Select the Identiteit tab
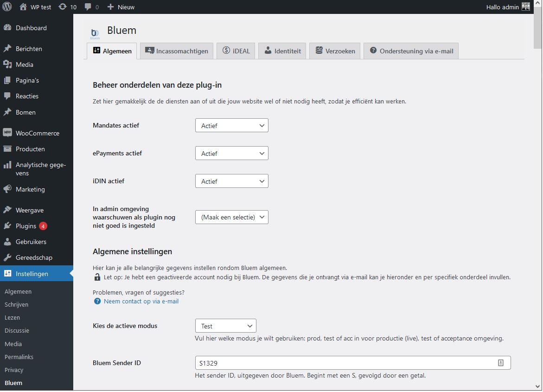Image resolution: width=543 pixels, height=392 pixels. (x=282, y=51)
